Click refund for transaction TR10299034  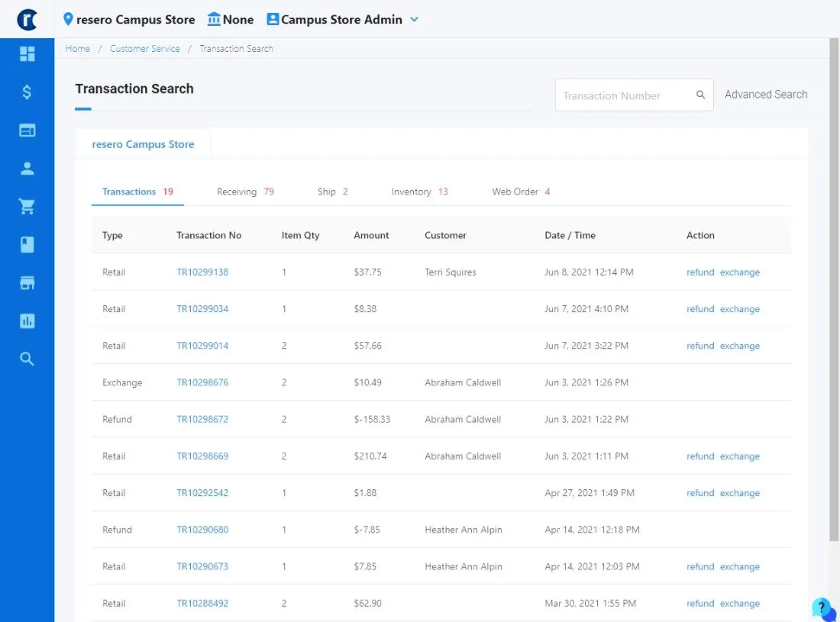(x=700, y=309)
